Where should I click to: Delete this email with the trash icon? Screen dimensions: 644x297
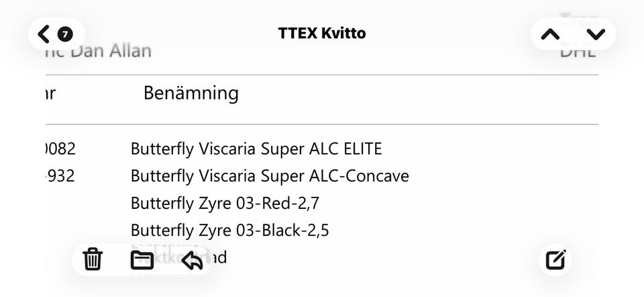click(93, 259)
